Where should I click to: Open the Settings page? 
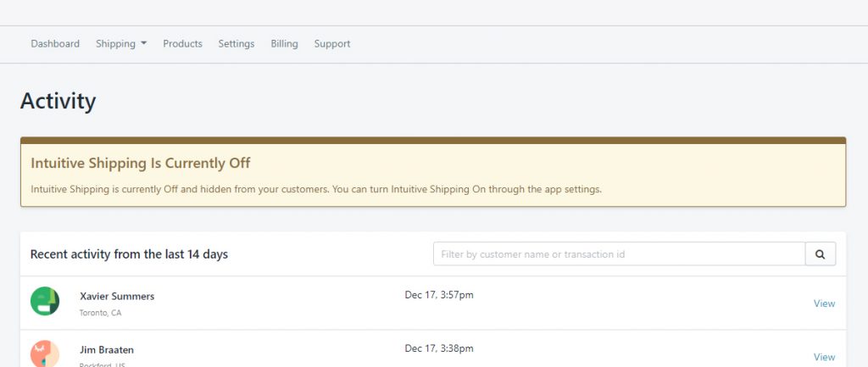click(x=236, y=44)
